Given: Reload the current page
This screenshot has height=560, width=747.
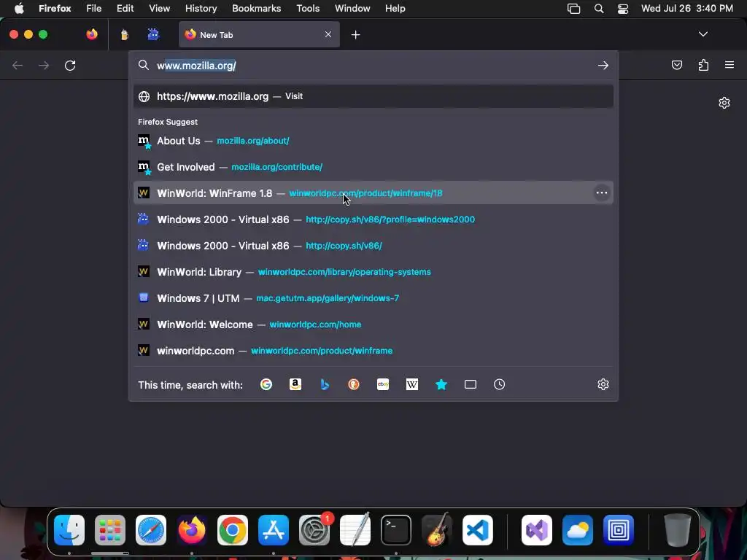Looking at the screenshot, I should pyautogui.click(x=70, y=65).
